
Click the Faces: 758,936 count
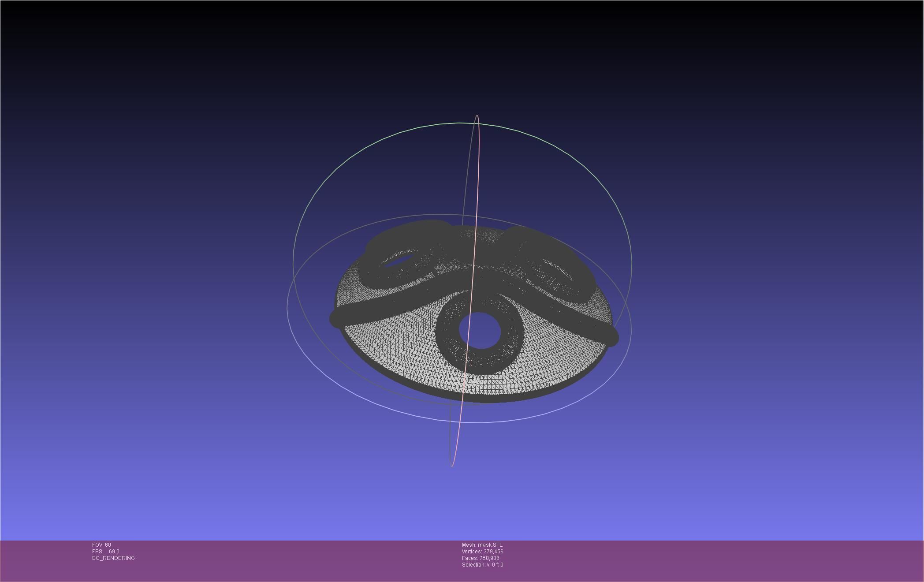point(481,558)
